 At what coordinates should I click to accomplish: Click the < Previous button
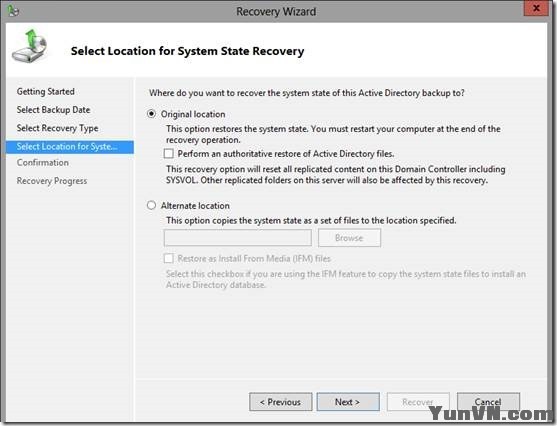pyautogui.click(x=281, y=402)
